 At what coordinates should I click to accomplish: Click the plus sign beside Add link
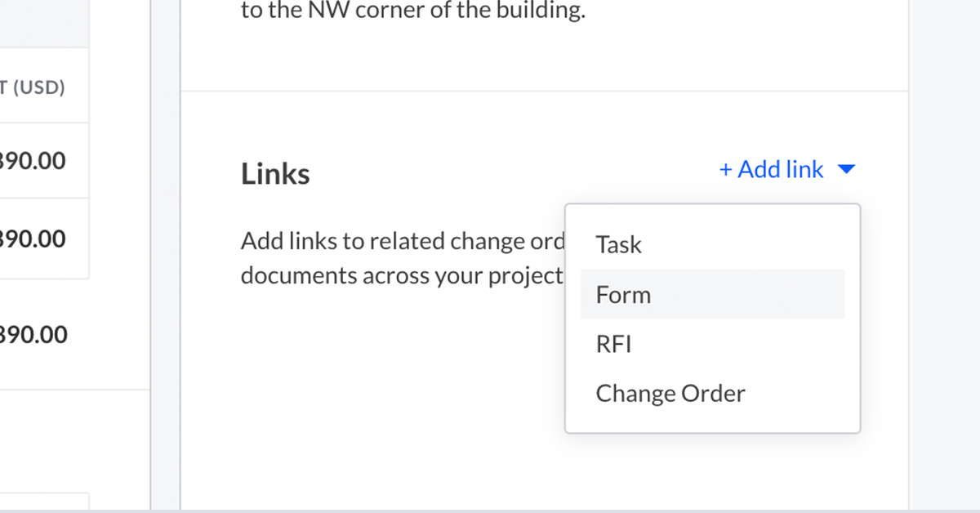pos(725,170)
